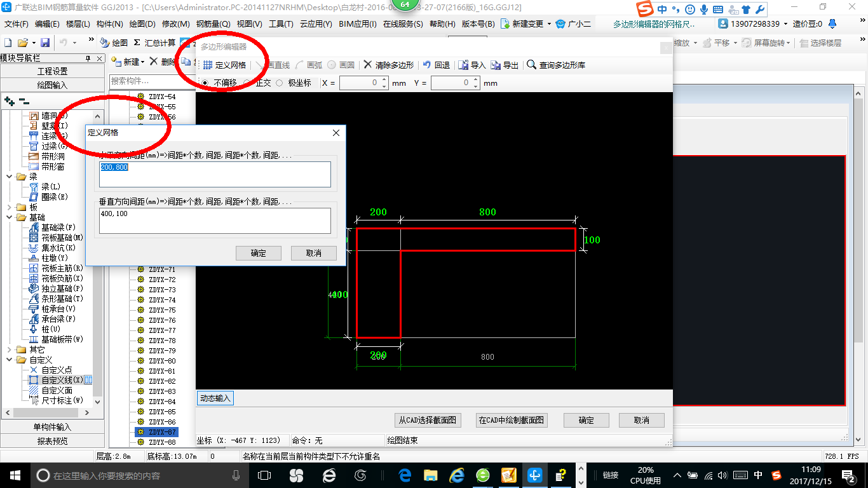
Task: Click the 回退 undo arrow icon
Action: [x=427, y=65]
